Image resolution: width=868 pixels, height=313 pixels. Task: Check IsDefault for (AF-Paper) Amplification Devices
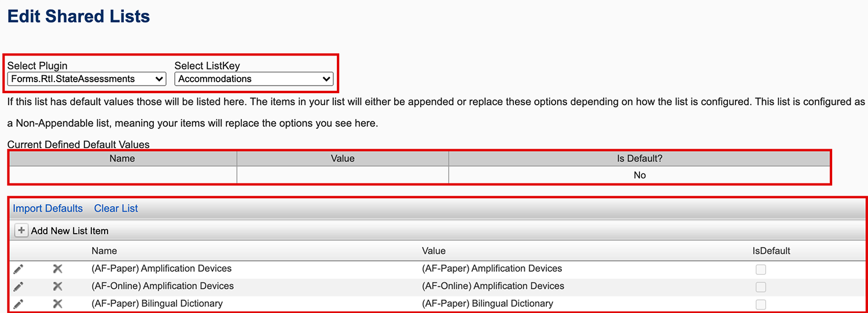761,270
